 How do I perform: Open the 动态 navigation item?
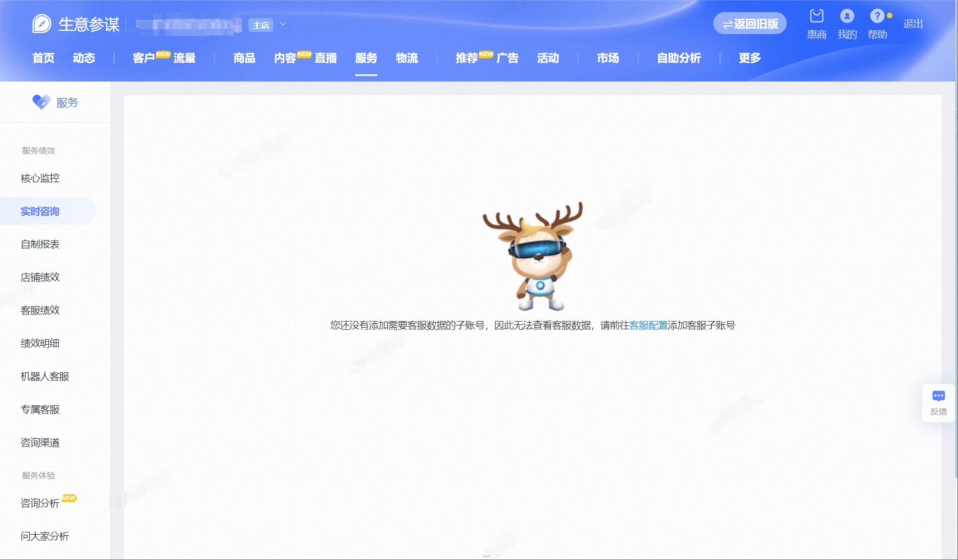[x=84, y=58]
